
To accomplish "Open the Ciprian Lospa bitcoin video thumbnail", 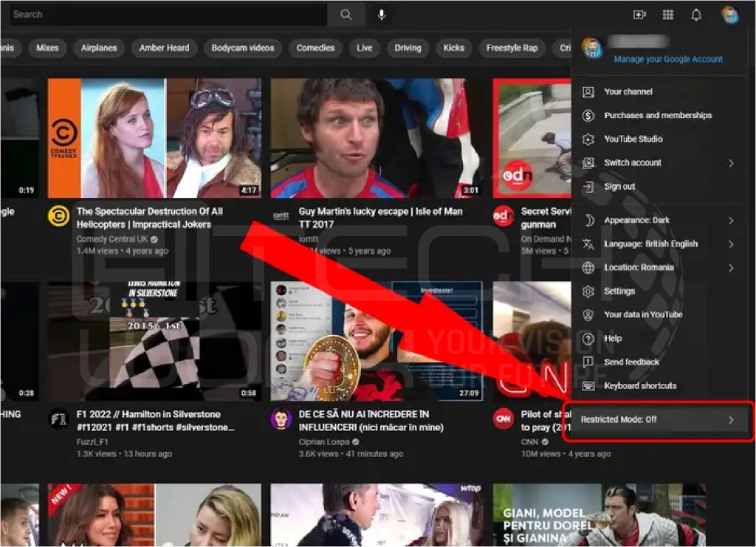I will [x=377, y=341].
